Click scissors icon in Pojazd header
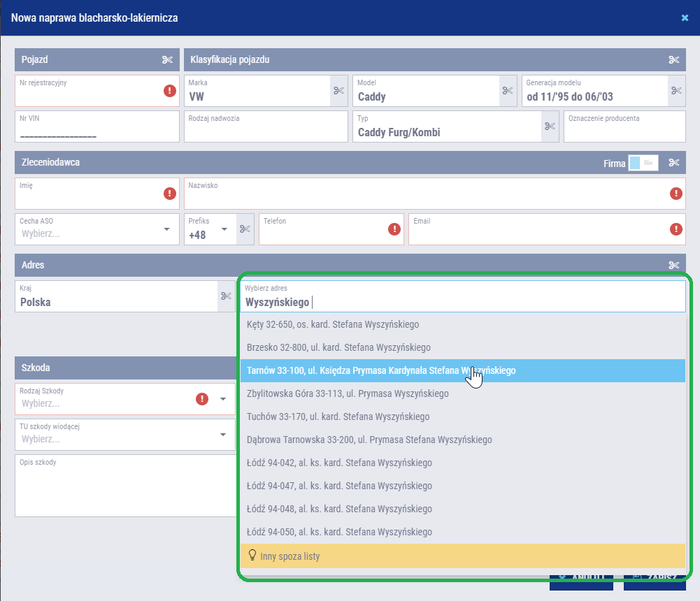Image resolution: width=700 pixels, height=601 pixels. [167, 60]
